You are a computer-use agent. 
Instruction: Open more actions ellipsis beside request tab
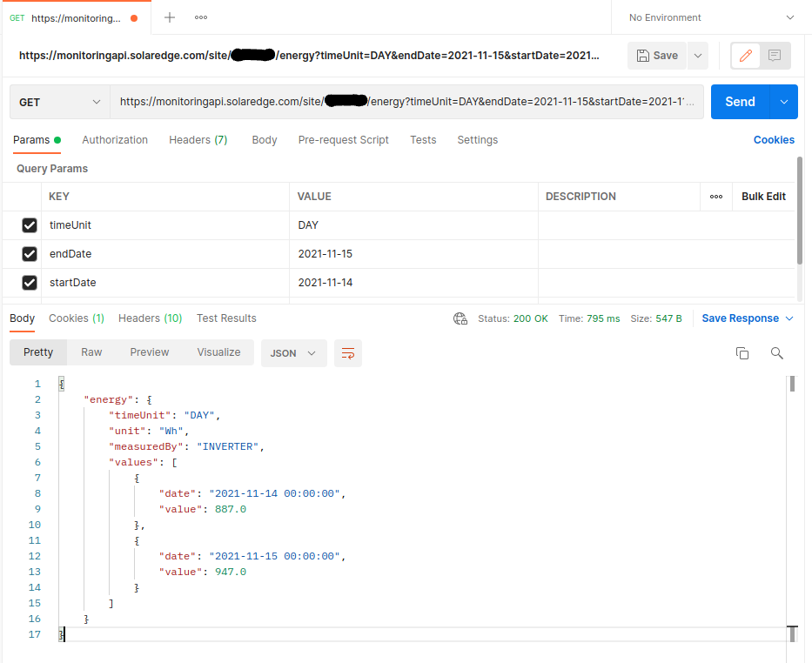click(x=201, y=17)
